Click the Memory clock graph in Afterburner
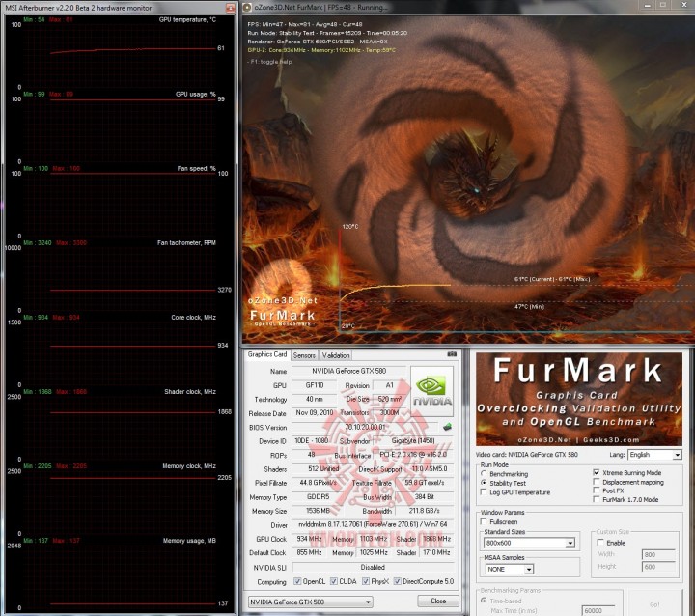The image size is (695, 616). click(x=120, y=499)
